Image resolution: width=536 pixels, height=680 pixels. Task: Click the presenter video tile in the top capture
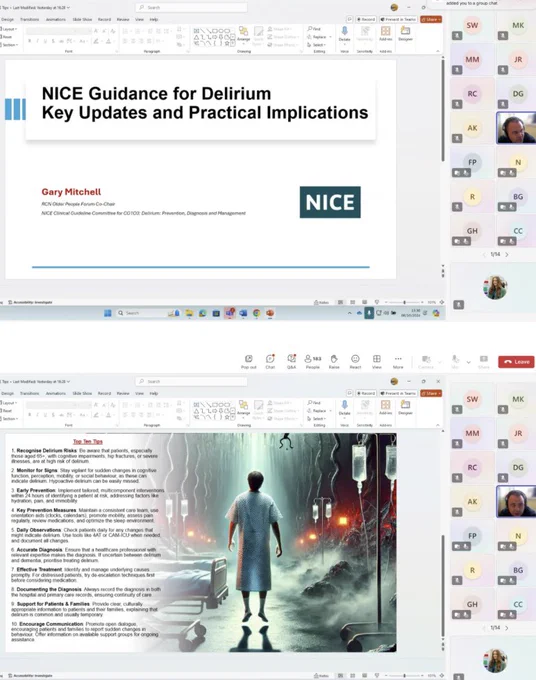pos(516,128)
